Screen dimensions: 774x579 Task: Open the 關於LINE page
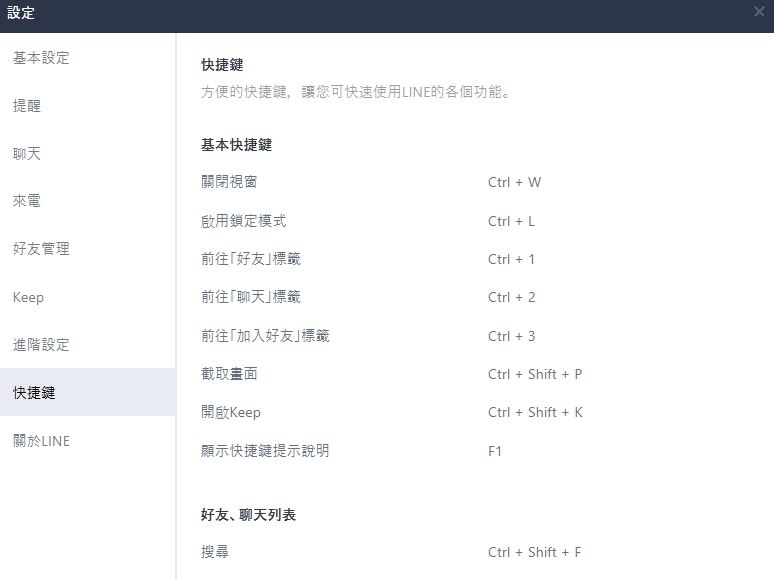pyautogui.click(x=41, y=441)
